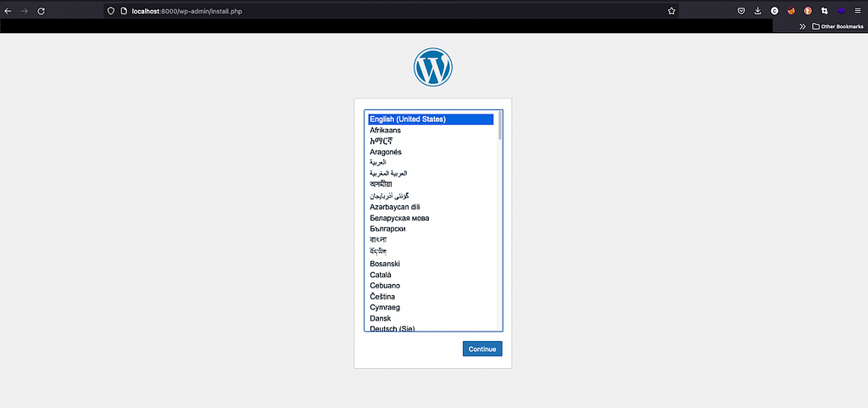This screenshot has height=408, width=868.
Task: Bookmark this page with the star icon
Action: 671,11
